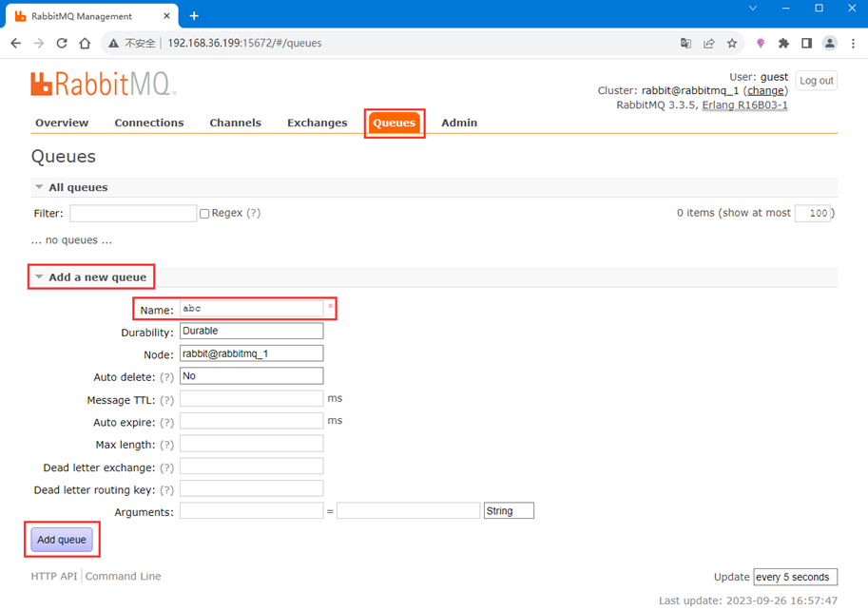Screen dimensions: 868x610
Task: Open the Chrome three-dot menu
Action: pos(853,43)
